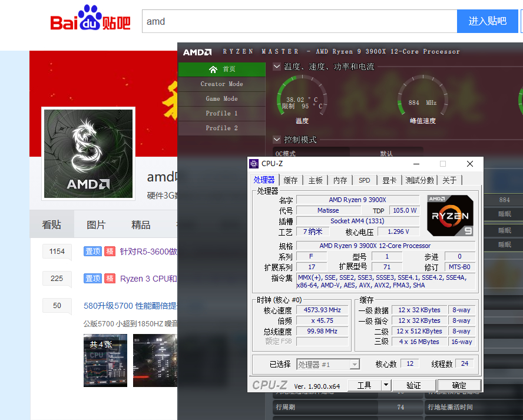Click the name field AMD Ryzen 9 3900X
Image resolution: width=523 pixels, height=420 pixels.
point(358,200)
